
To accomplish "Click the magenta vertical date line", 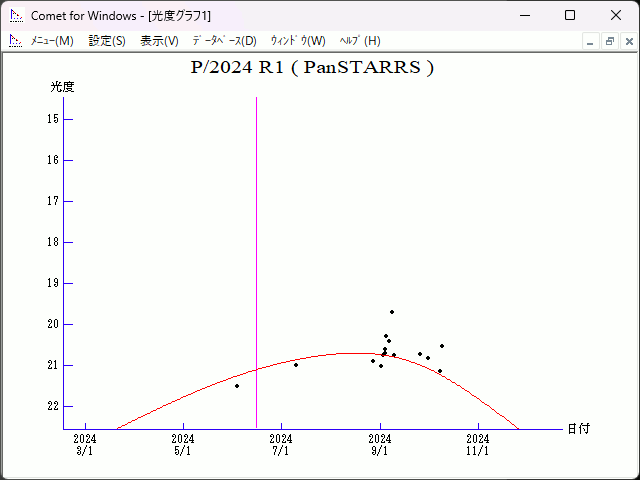I will pos(256,250).
